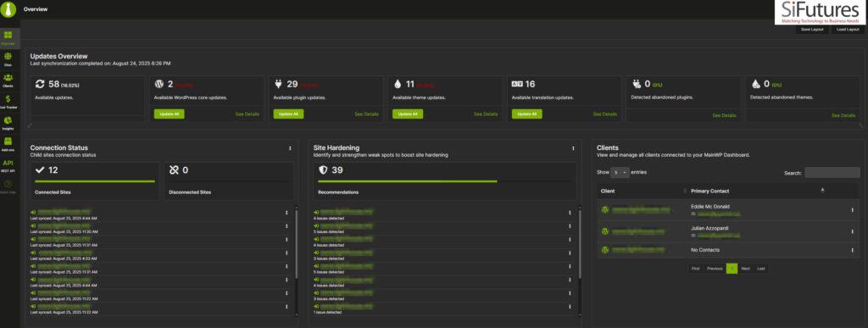
Task: Go to Last page of clients
Action: pos(761,269)
